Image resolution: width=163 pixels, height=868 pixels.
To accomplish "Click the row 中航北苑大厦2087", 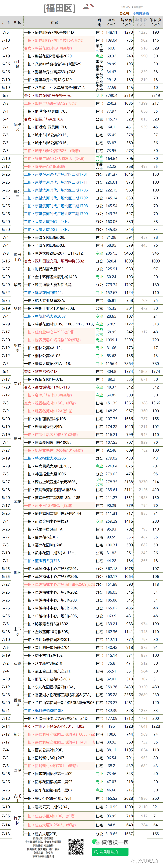I will click(x=81, y=316).
